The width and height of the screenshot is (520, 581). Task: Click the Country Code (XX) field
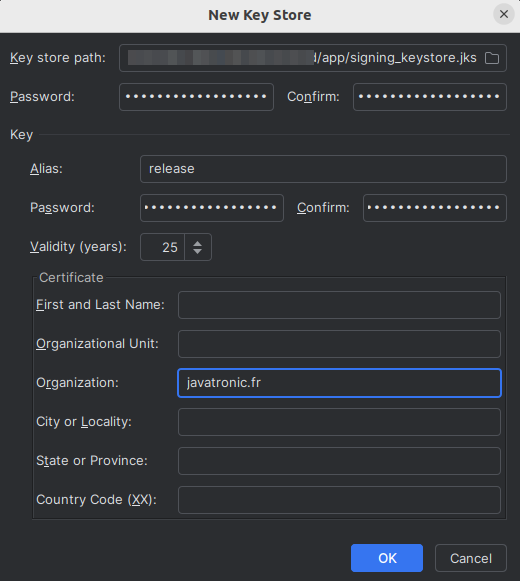(x=339, y=500)
